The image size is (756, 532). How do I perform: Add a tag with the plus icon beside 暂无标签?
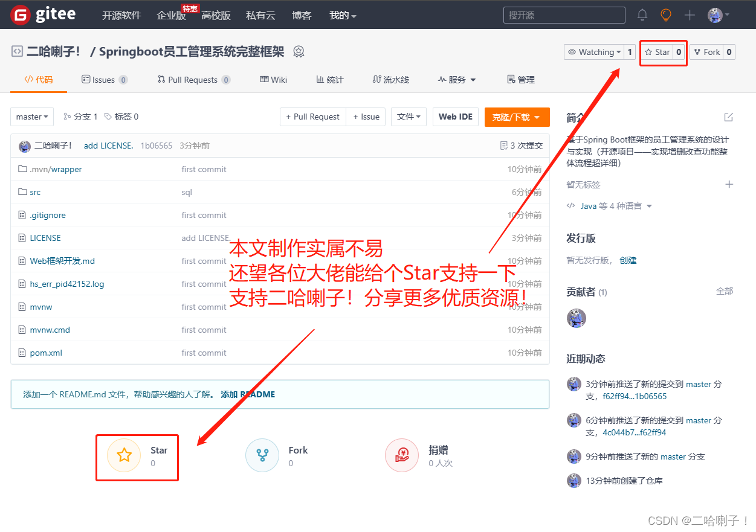729,184
